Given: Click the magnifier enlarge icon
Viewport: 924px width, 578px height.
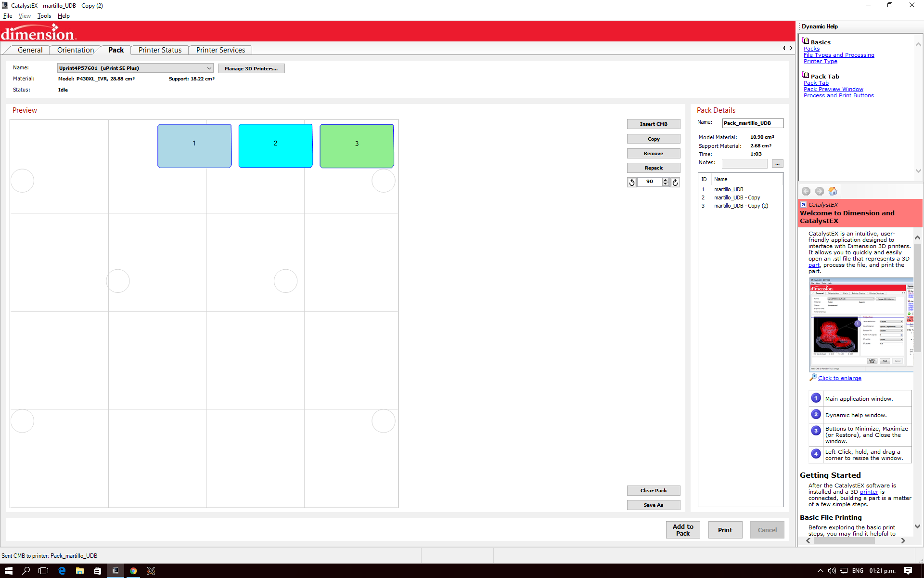Looking at the screenshot, I should click(x=813, y=378).
